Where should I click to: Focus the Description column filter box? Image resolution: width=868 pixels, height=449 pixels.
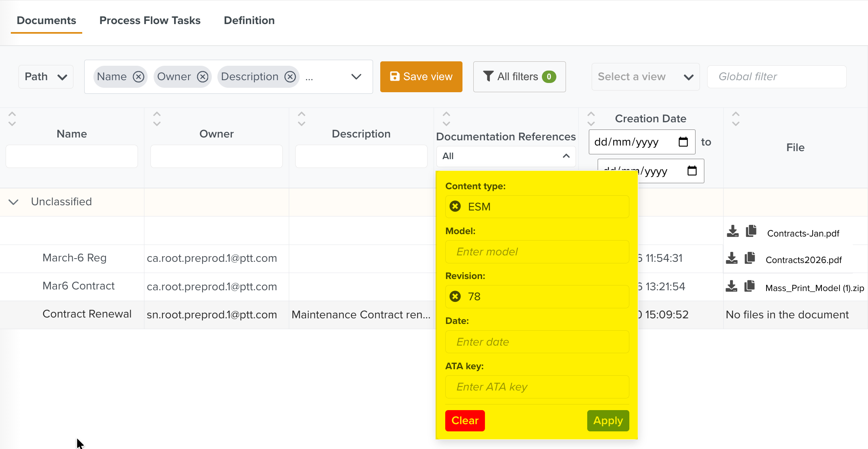[x=361, y=156]
